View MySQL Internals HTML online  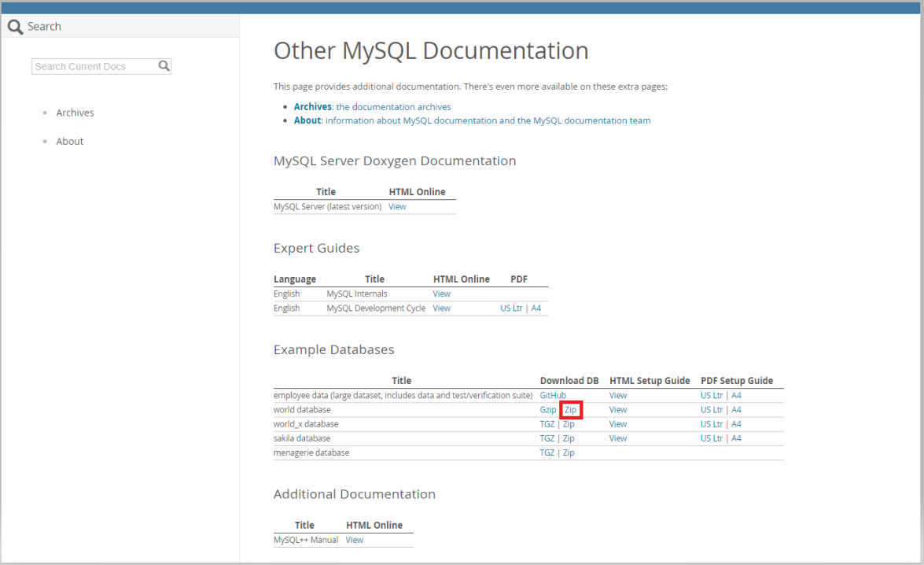[x=441, y=294]
